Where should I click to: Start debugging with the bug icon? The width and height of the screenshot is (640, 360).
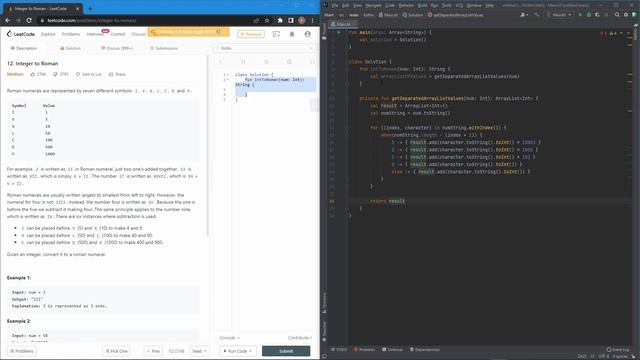point(589,15)
